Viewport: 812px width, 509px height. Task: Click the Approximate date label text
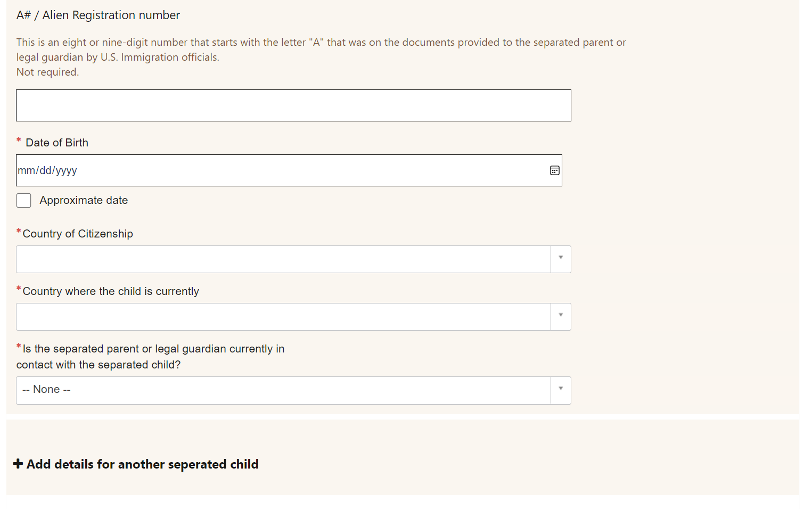pos(84,200)
